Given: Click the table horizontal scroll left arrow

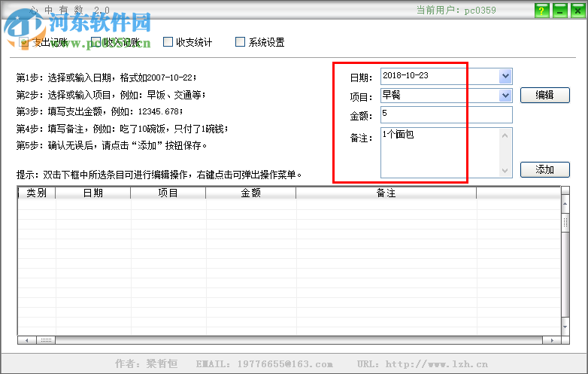Looking at the screenshot, I should (27, 340).
